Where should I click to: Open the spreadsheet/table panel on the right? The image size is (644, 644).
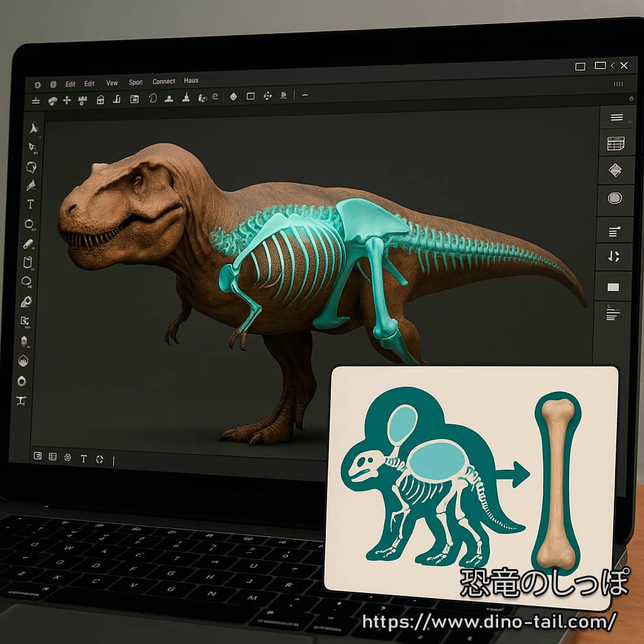point(615,143)
